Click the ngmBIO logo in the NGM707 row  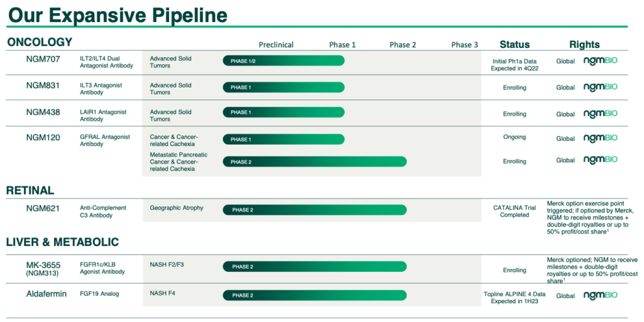click(x=600, y=61)
